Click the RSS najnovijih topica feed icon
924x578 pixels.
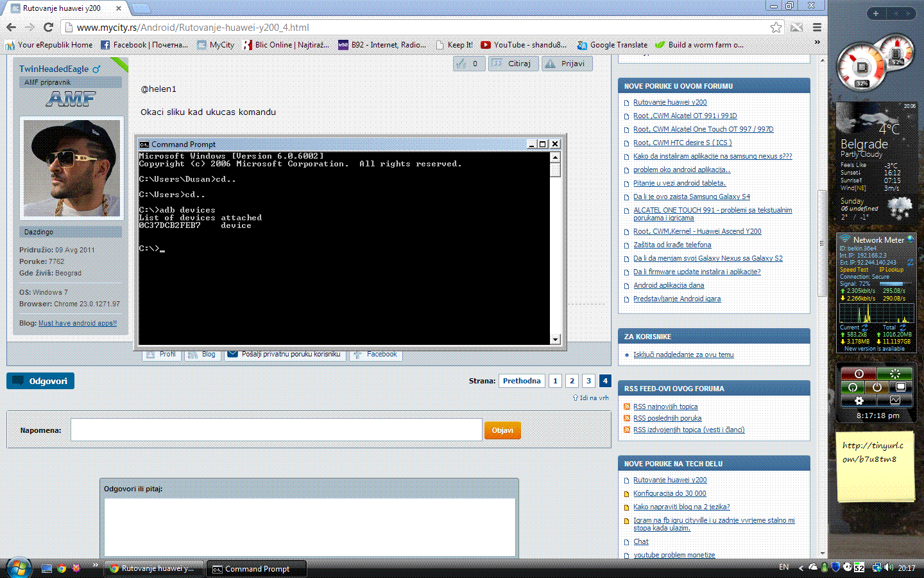627,407
